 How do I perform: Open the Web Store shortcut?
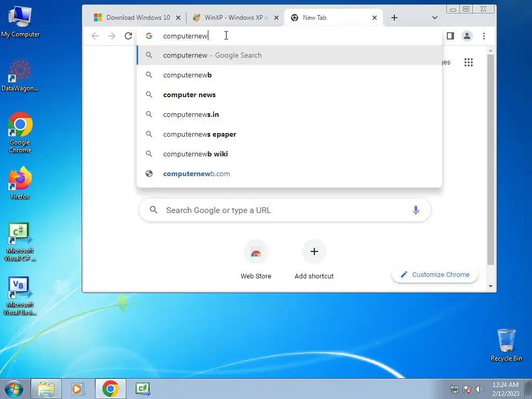tap(256, 260)
